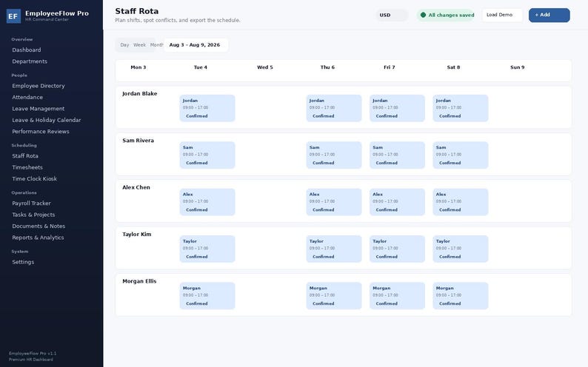Select the Alex Chen row name
The width and height of the screenshot is (588, 367).
tap(136, 187)
